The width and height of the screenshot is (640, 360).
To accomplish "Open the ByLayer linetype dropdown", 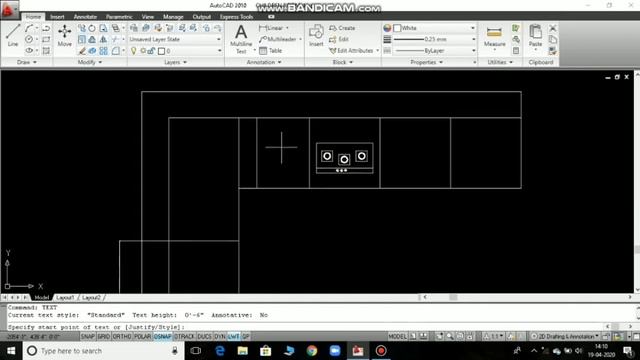I will (434, 51).
